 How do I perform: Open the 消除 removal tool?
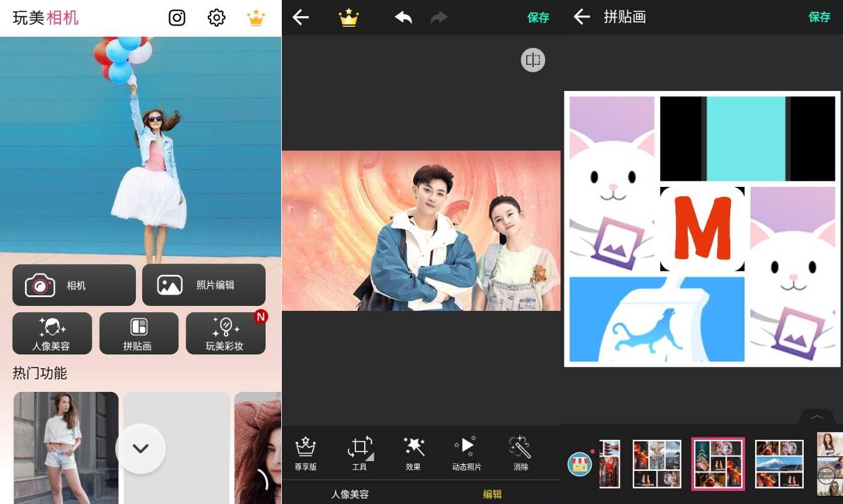click(520, 453)
